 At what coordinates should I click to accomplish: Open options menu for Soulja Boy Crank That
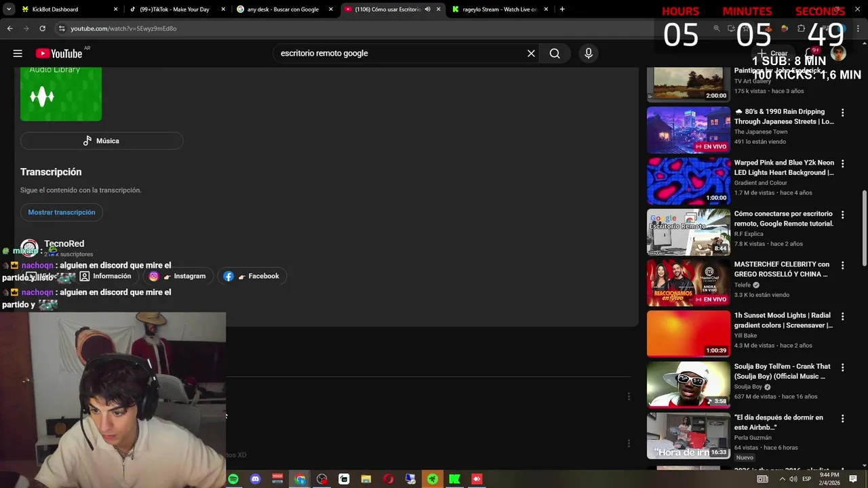pyautogui.click(x=843, y=367)
